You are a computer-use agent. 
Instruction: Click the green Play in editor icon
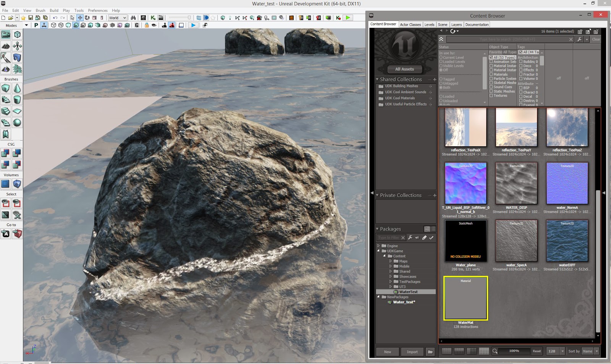click(348, 18)
